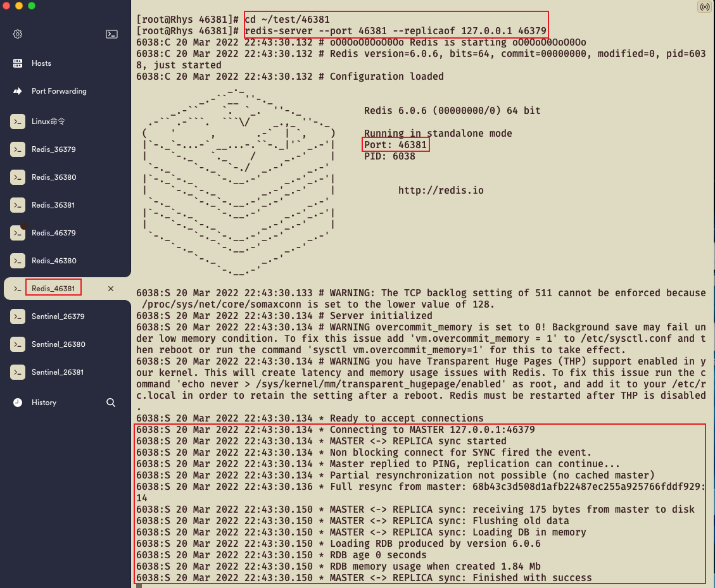Click terminal icon beside Redis_46380

18,261
